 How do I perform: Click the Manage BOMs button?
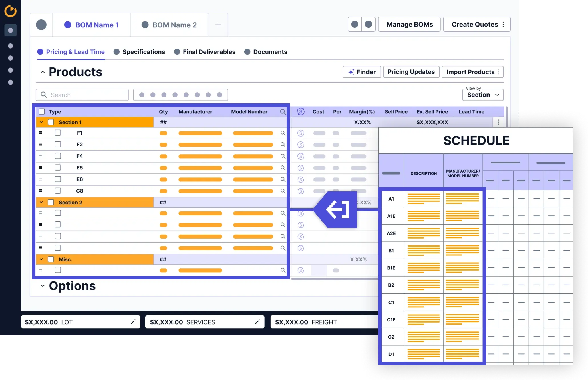410,24
